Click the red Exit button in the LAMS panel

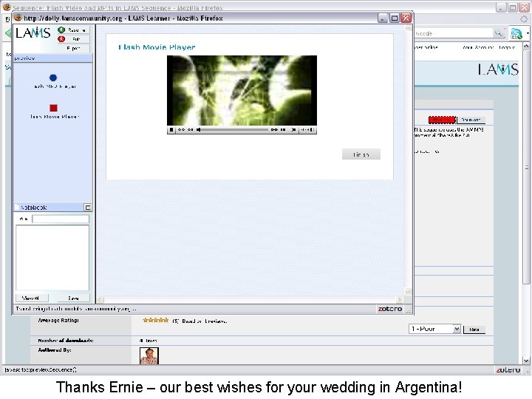tap(73, 39)
